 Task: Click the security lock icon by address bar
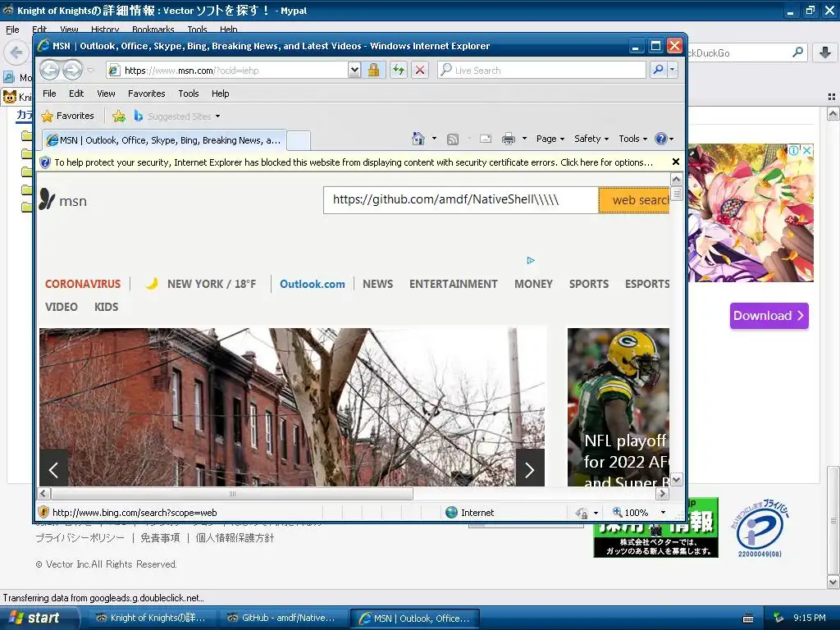coord(373,70)
